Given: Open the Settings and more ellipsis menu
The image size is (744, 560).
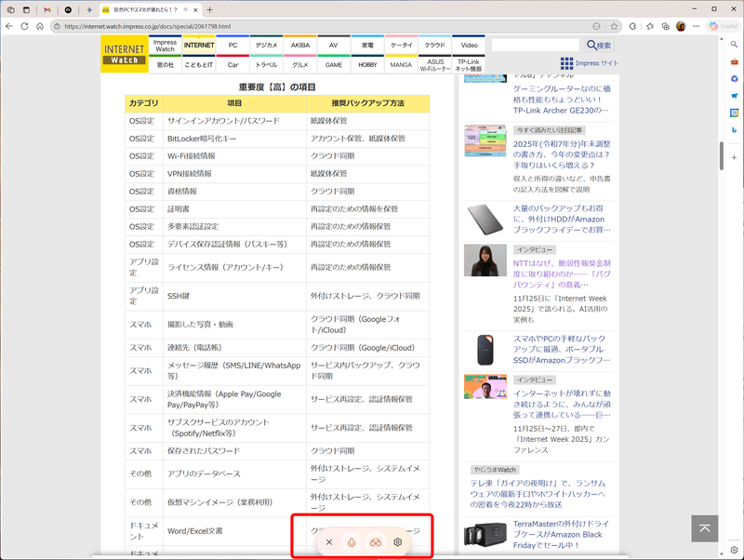Looking at the screenshot, I should coord(696,26).
